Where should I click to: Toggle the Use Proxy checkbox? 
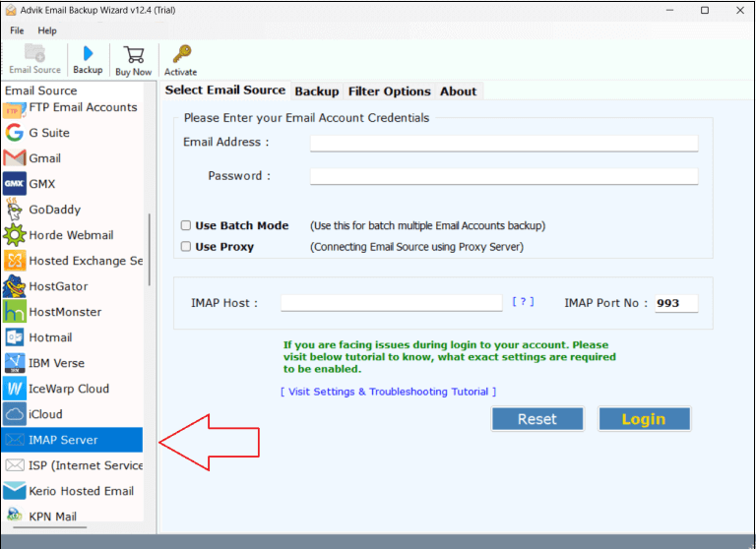tap(186, 247)
